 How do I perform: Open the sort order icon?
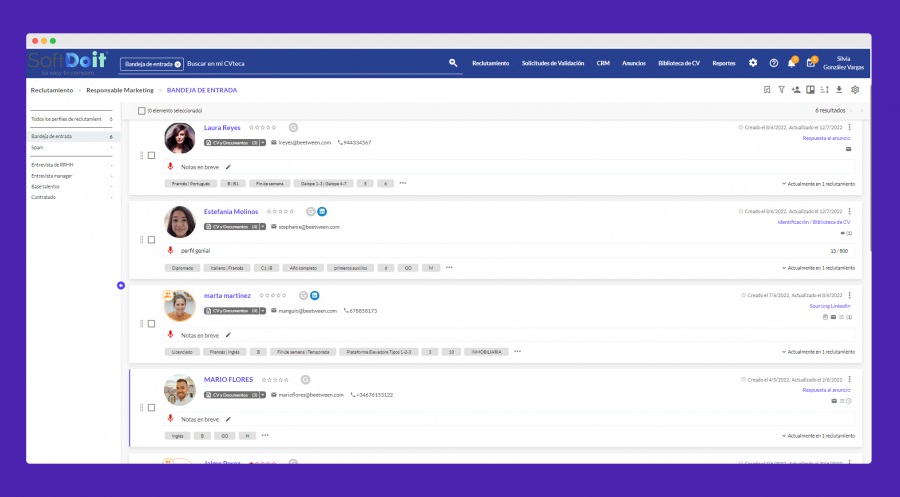pos(825,90)
